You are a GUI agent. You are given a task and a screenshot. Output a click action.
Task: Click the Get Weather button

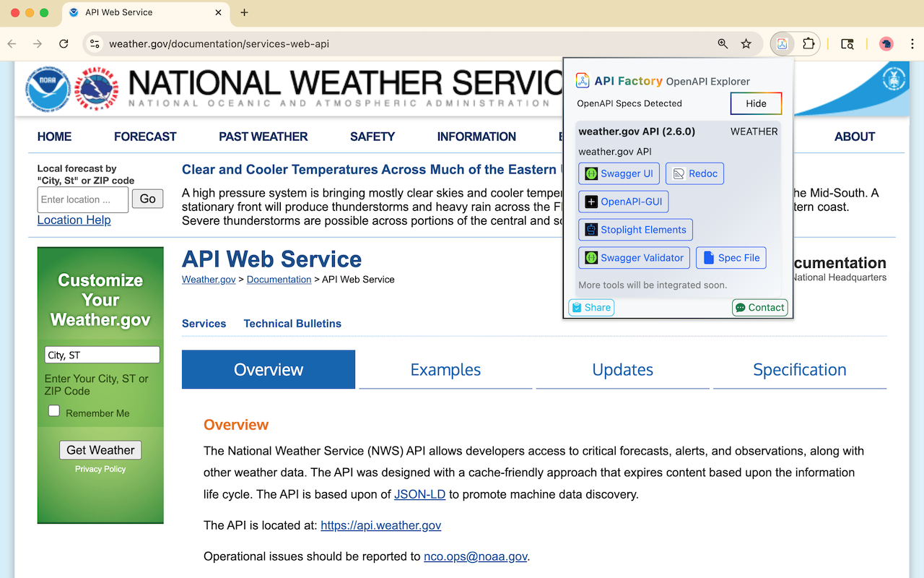pyautogui.click(x=100, y=450)
